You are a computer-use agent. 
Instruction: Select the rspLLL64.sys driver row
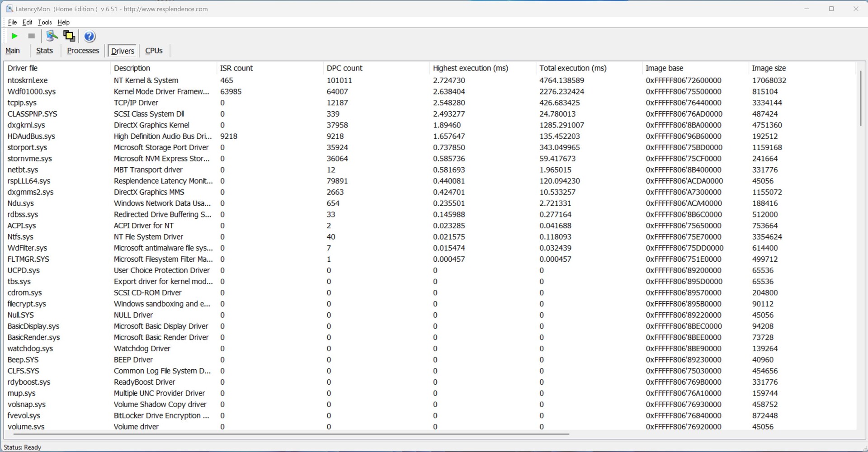pyautogui.click(x=429, y=181)
